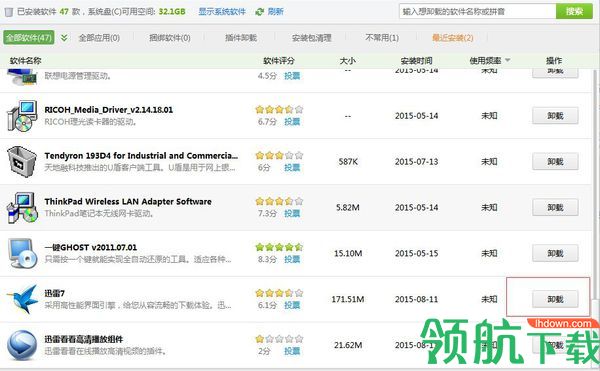The height and width of the screenshot is (371, 600).
Task: Click the 迅雷看看高清播放组件 blue sphere icon
Action: click(x=22, y=345)
